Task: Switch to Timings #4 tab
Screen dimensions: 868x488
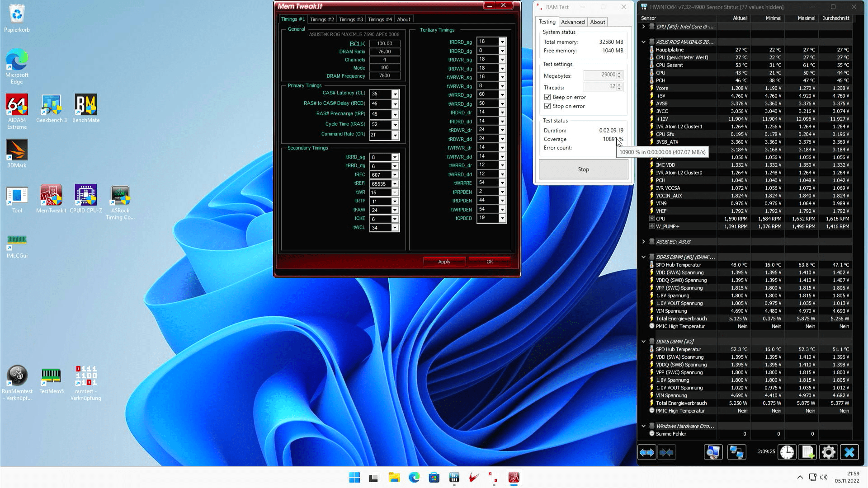Action: (x=380, y=19)
